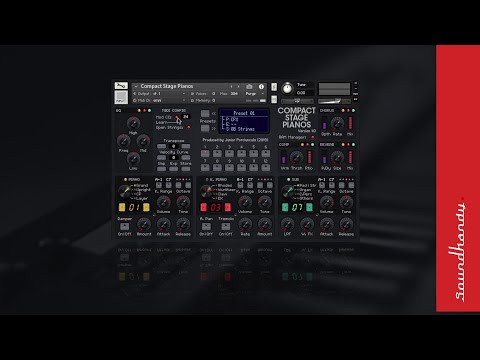This screenshot has height=360, width=480.
Task: Adjust the EQ Low knob
Action: pos(133,159)
